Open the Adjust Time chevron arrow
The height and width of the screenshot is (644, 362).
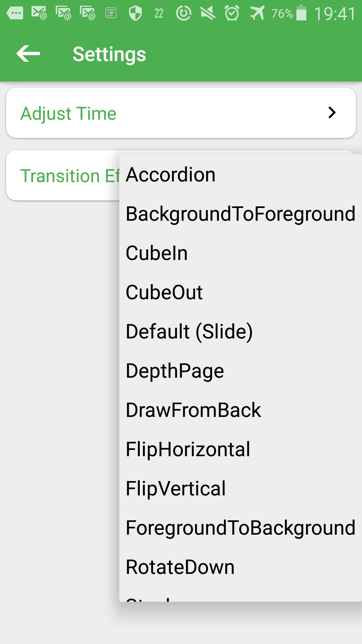click(332, 113)
